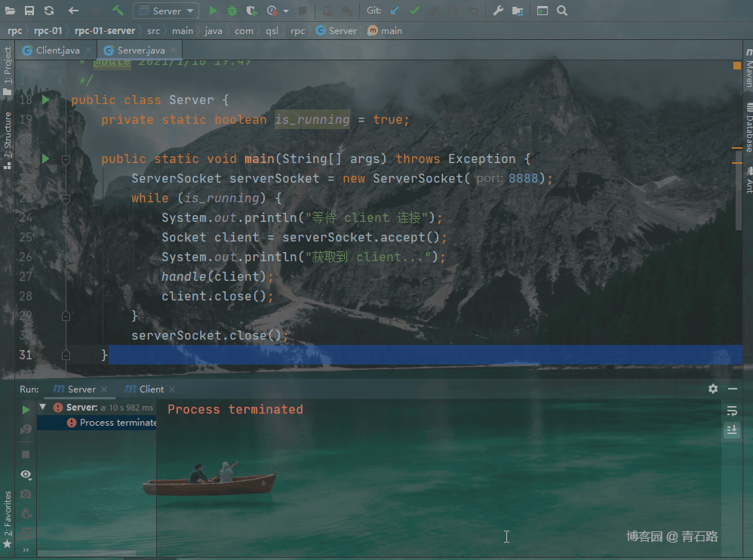Open the profiler dropdown arrow
This screenshot has width=753, height=560.
(x=286, y=11)
